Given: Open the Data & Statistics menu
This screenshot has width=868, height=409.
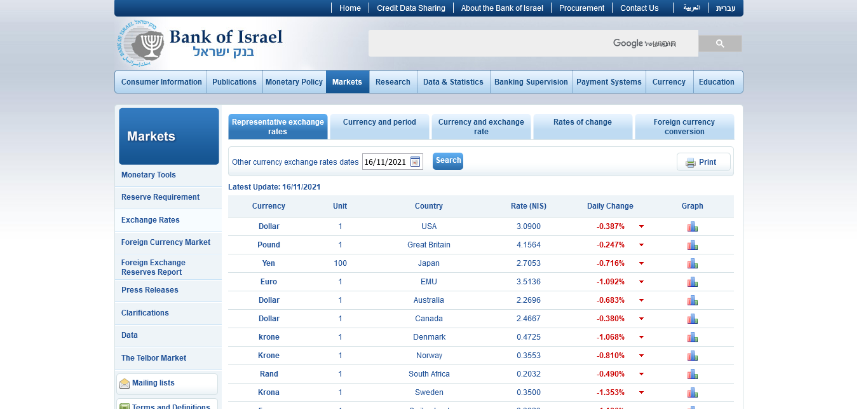Looking at the screenshot, I should pyautogui.click(x=453, y=82).
